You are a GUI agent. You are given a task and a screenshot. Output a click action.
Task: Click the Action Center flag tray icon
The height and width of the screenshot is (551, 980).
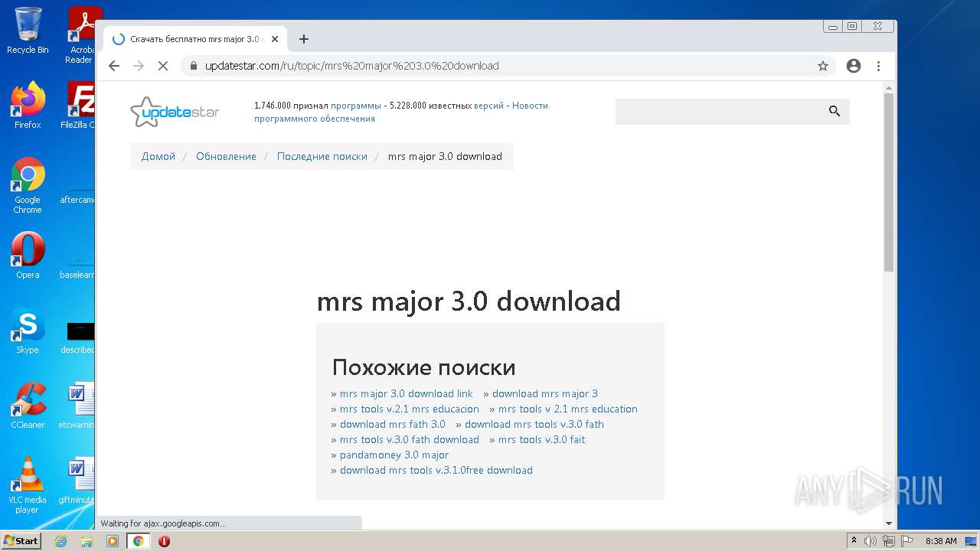(x=907, y=541)
